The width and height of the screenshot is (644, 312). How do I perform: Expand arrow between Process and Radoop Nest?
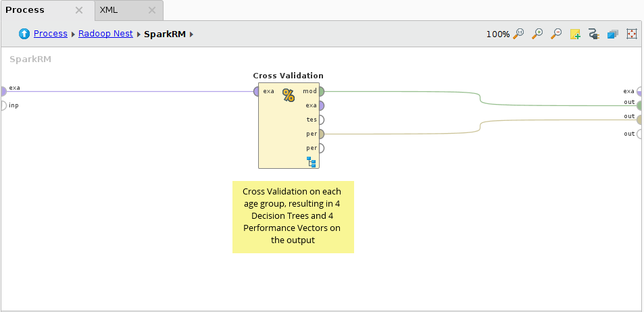[x=73, y=34]
